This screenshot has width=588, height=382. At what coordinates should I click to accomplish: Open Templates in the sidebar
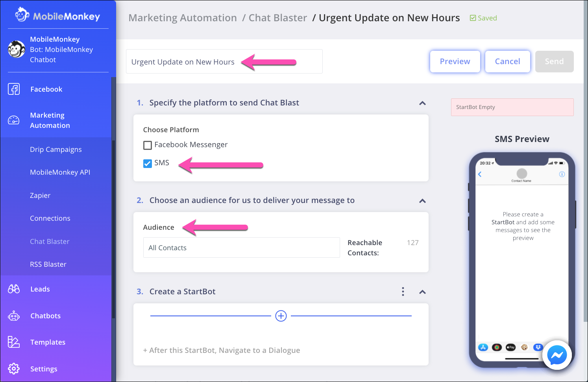tap(48, 342)
